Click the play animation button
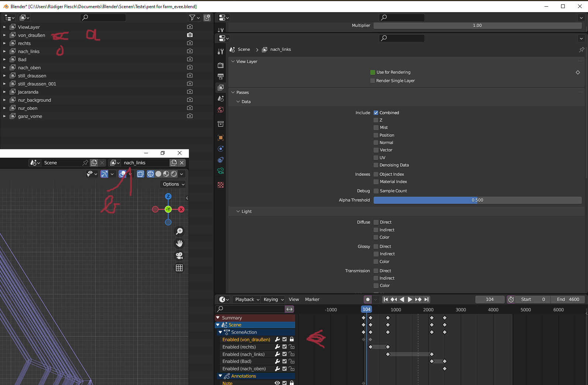Viewport: 588px width, 385px height. pyautogui.click(x=410, y=300)
